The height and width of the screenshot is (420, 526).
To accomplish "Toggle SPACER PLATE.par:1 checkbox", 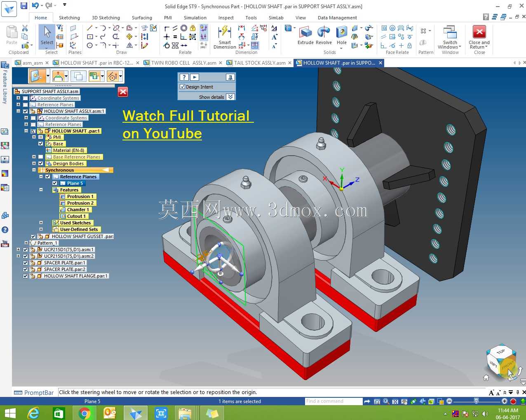I will (26, 263).
